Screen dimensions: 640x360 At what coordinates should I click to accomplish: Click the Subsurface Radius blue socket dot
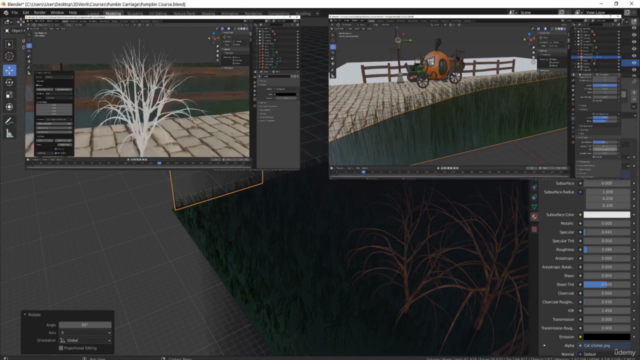(580, 192)
